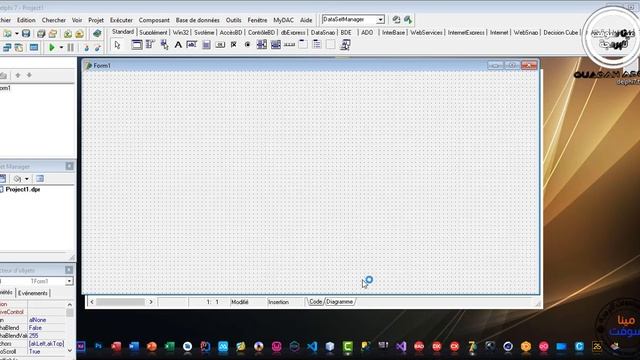Click the right arrow of editor horizontal scrollbar

pyautogui.click(x=151, y=302)
